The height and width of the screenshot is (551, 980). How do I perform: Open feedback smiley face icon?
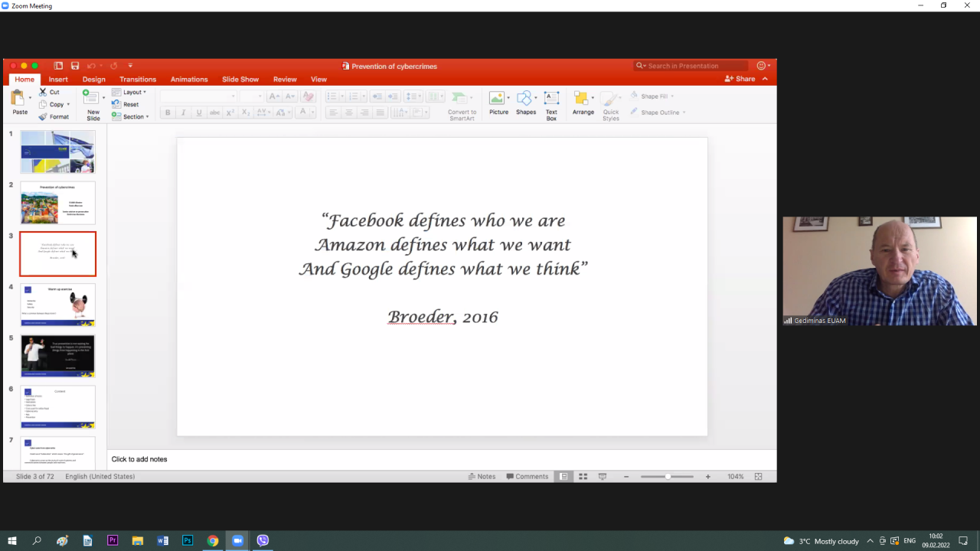point(761,66)
